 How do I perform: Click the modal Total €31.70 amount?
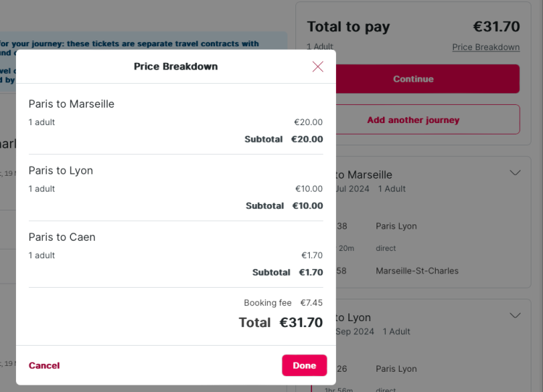click(301, 323)
